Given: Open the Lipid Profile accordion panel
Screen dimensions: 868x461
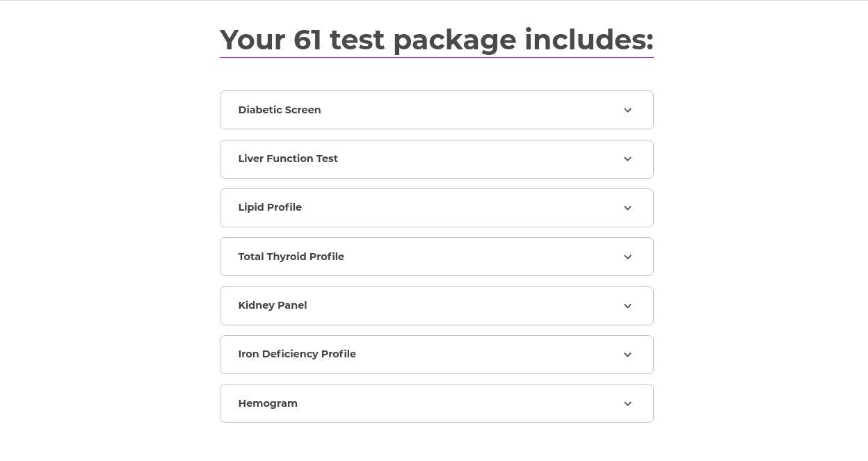Looking at the screenshot, I should point(436,208).
